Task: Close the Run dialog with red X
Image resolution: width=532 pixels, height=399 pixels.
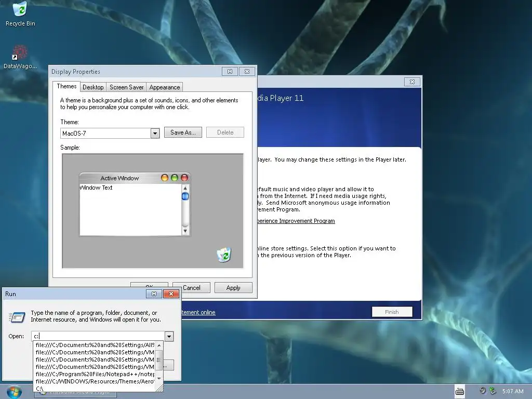Action: [x=171, y=294]
